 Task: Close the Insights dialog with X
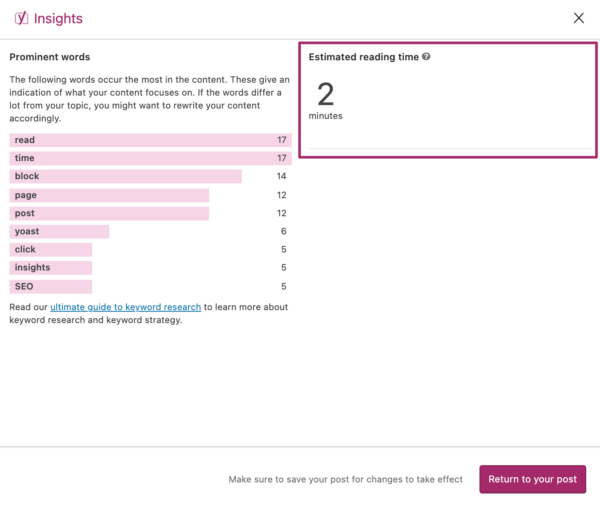click(579, 18)
